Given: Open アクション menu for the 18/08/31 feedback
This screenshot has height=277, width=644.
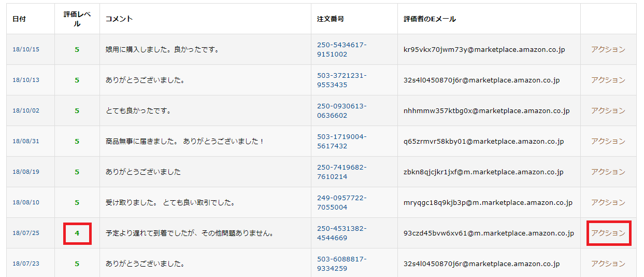Looking at the screenshot, I should click(x=608, y=141).
